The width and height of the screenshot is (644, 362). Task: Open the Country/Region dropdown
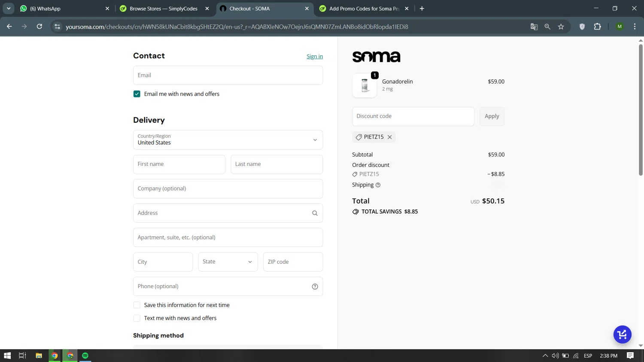pos(228,140)
